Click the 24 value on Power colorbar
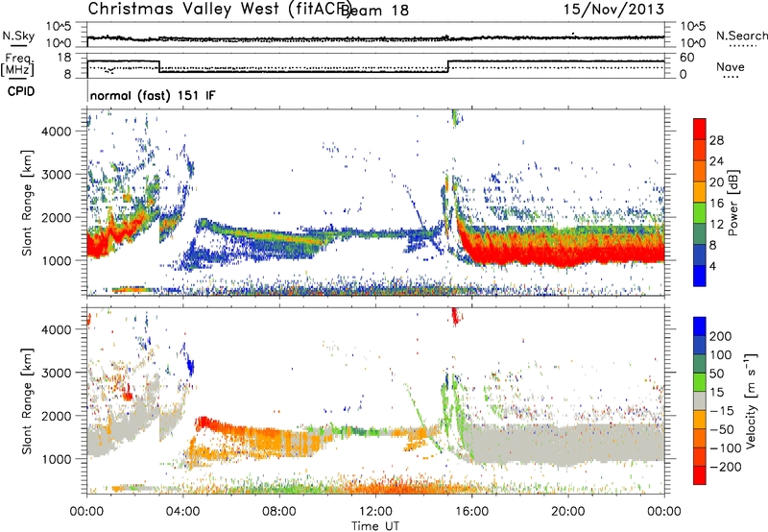This screenshot has width=768, height=532. tap(716, 161)
